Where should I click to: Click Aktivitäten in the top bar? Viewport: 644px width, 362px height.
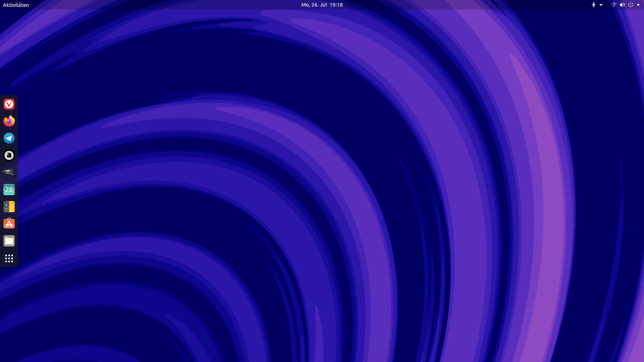point(16,5)
